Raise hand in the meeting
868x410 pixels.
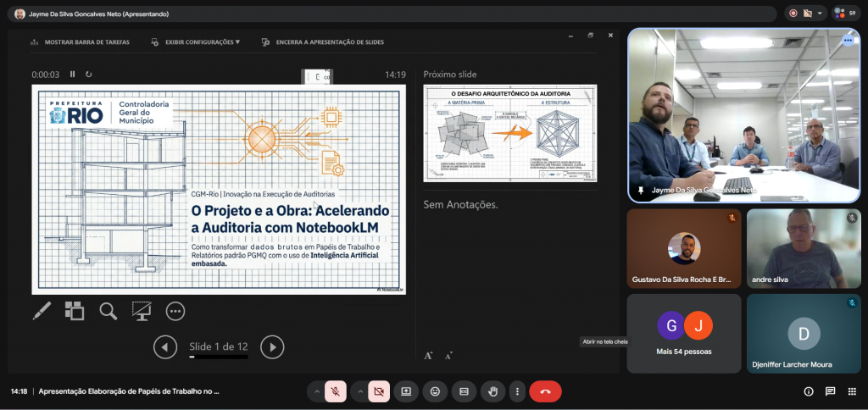pyautogui.click(x=492, y=391)
